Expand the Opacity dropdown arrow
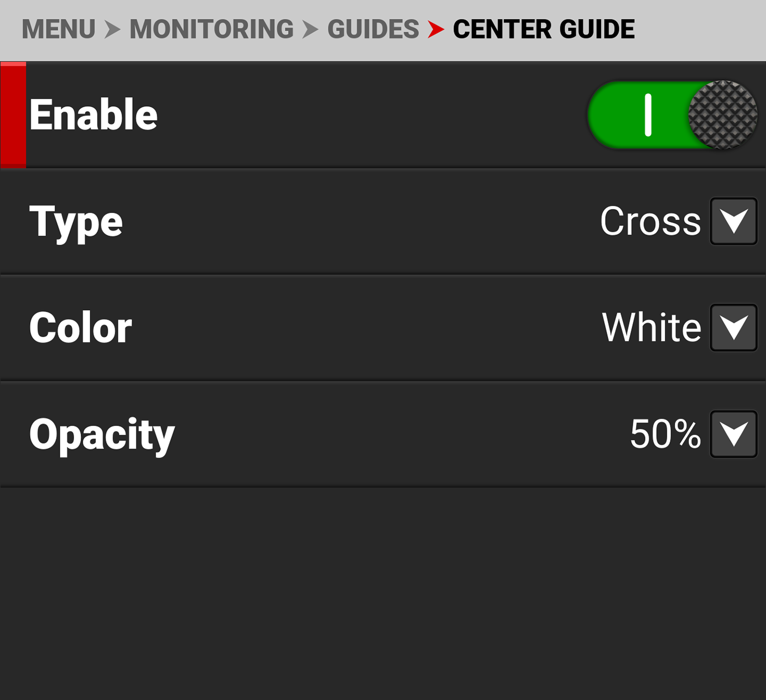Image resolution: width=766 pixels, height=700 pixels. (733, 434)
